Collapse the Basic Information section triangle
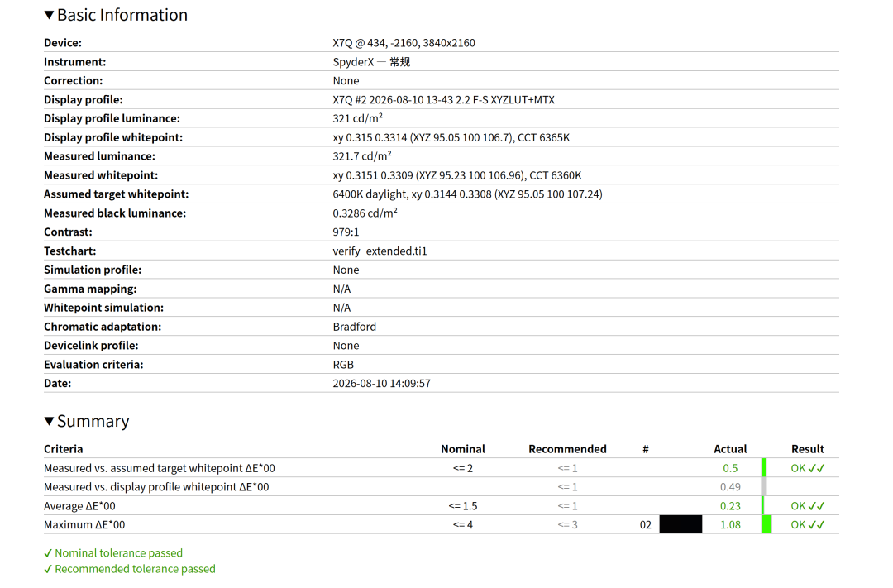This screenshot has height=588, width=893. tap(49, 15)
